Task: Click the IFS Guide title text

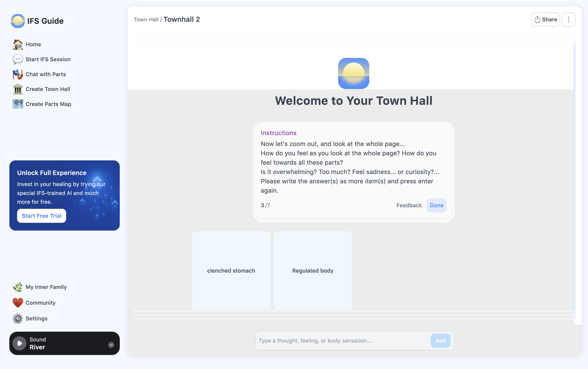Action: 45,21
